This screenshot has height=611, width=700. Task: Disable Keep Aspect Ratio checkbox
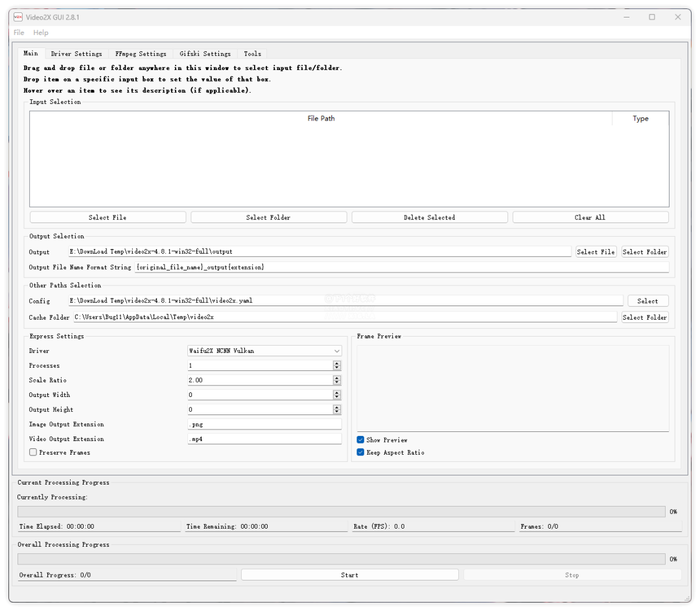[361, 452]
